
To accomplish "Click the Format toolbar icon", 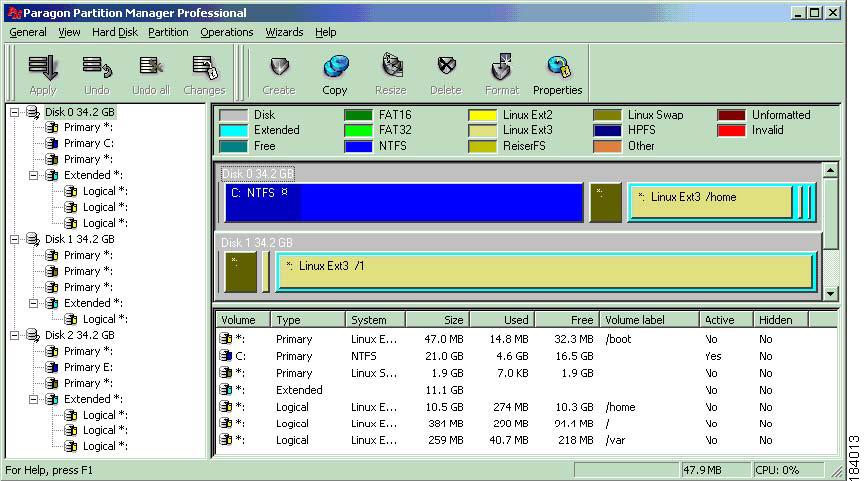I will coord(501,67).
